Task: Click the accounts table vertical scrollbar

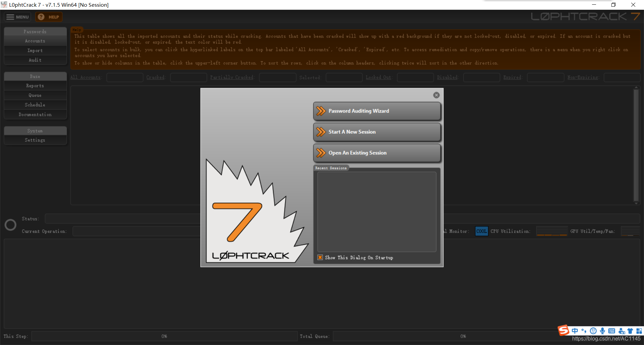Action: (636, 145)
